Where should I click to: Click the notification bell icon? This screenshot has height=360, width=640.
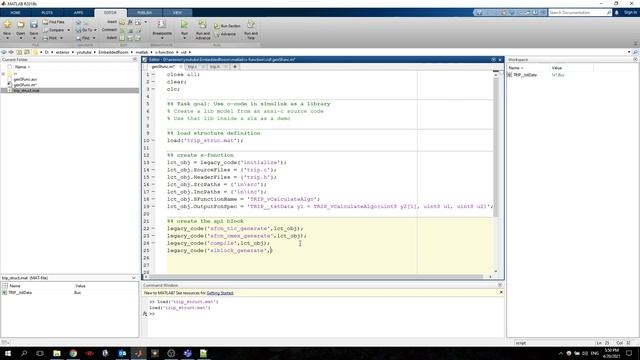(616, 13)
